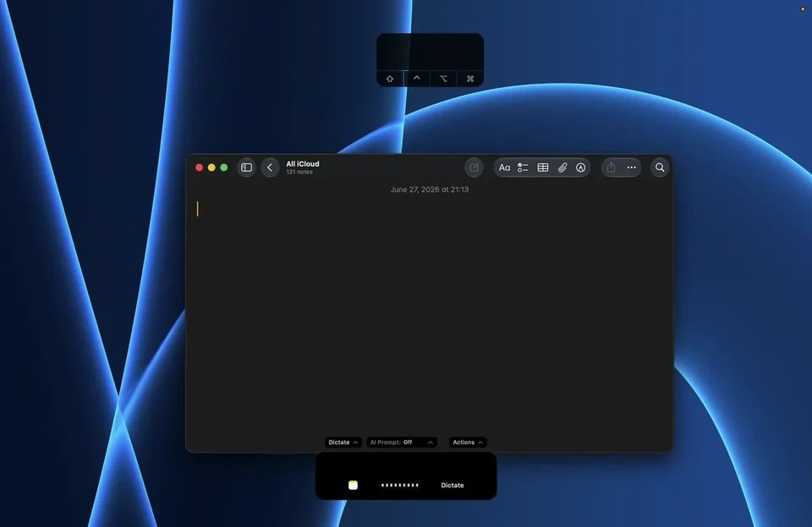Create a new note with the compose icon

474,167
